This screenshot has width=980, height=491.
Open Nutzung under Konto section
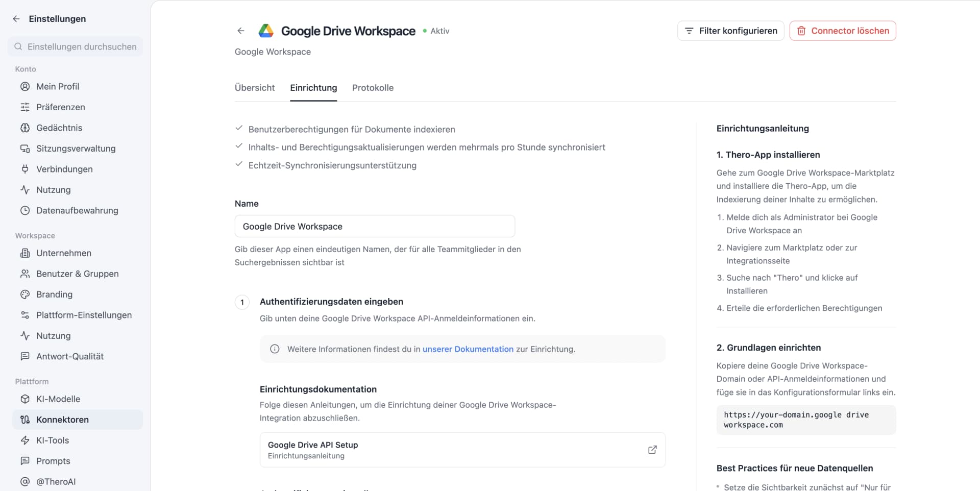(78, 190)
